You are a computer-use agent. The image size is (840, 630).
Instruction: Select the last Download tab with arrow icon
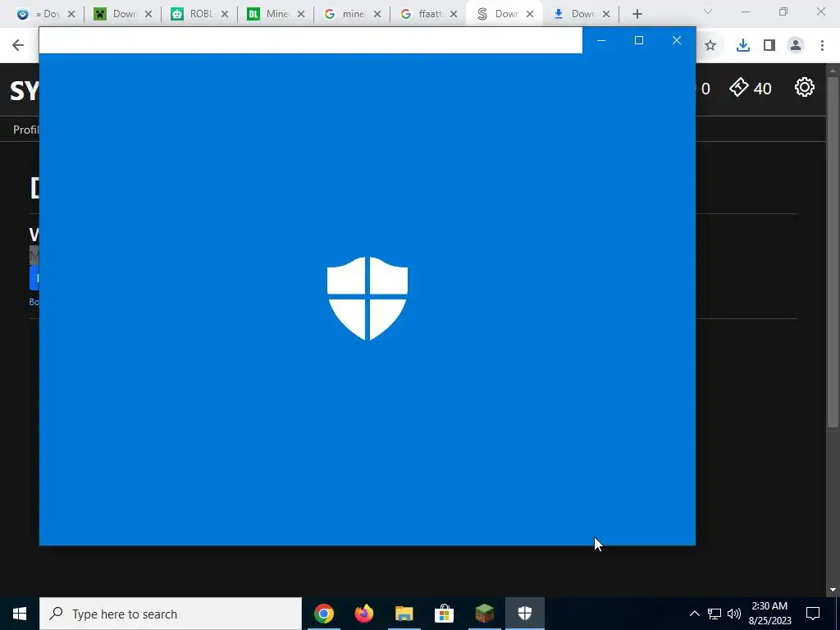click(573, 14)
